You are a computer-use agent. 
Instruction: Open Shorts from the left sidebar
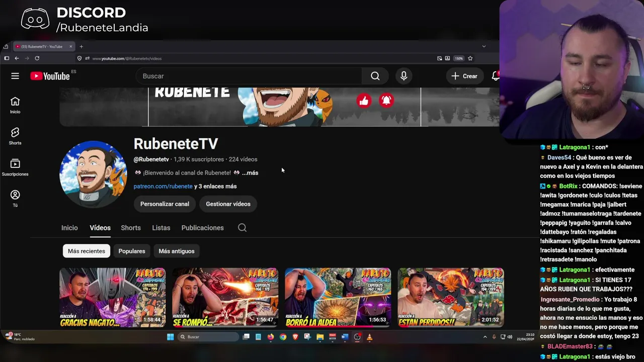click(x=15, y=136)
